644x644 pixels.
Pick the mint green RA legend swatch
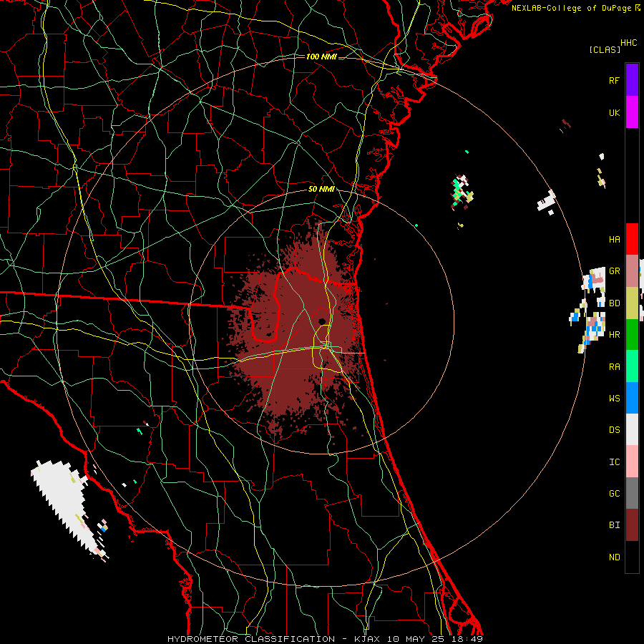[632, 366]
